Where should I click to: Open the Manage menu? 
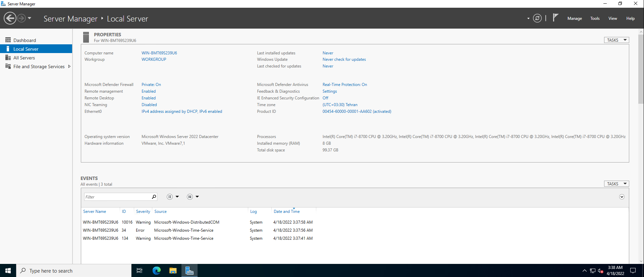click(x=575, y=18)
